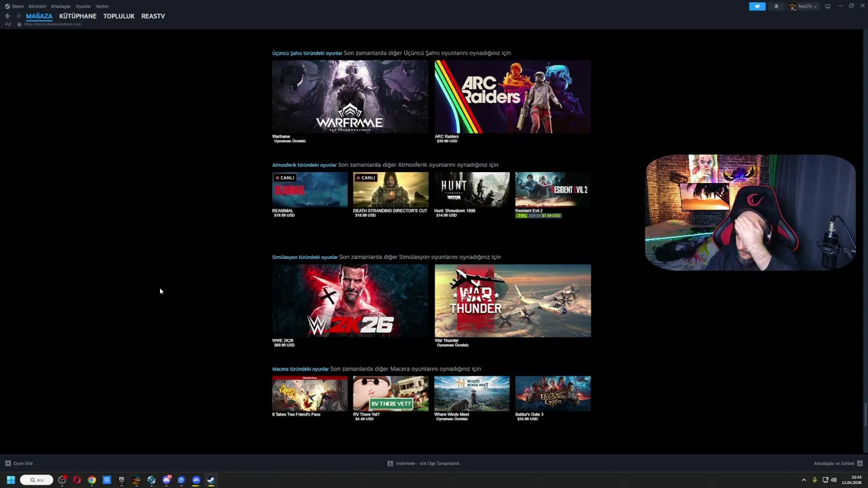Open 'Üçüncü Şahıs türündeki oyunlar' link
The height and width of the screenshot is (488, 868).
(x=307, y=53)
